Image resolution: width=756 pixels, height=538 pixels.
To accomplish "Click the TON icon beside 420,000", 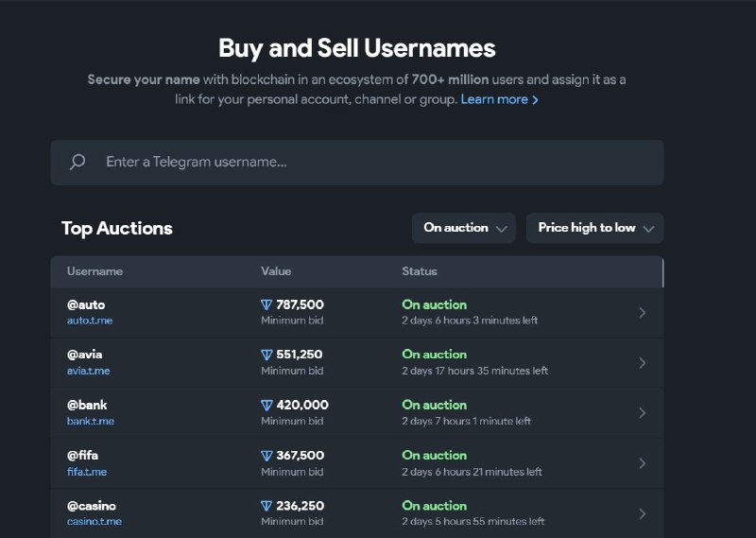I will click(266, 406).
